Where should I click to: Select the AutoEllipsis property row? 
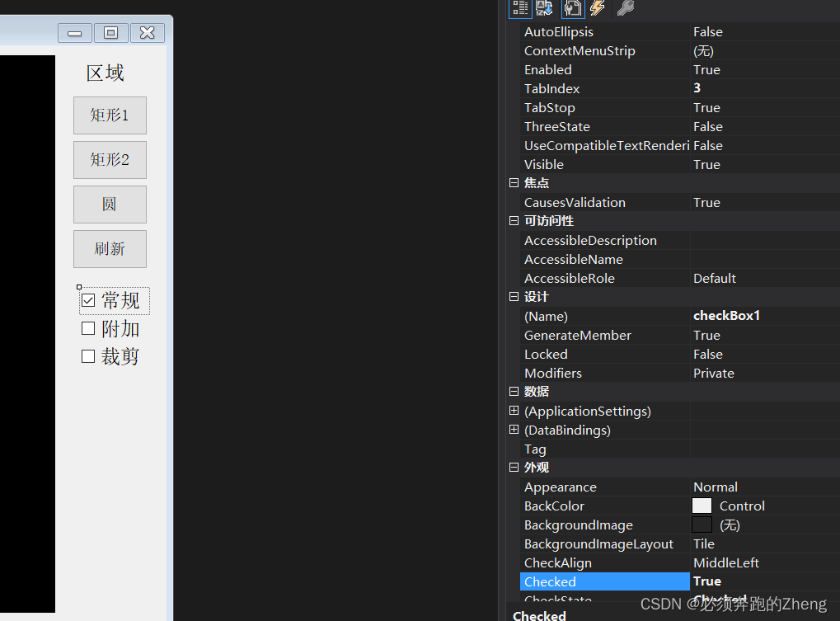tap(680, 31)
